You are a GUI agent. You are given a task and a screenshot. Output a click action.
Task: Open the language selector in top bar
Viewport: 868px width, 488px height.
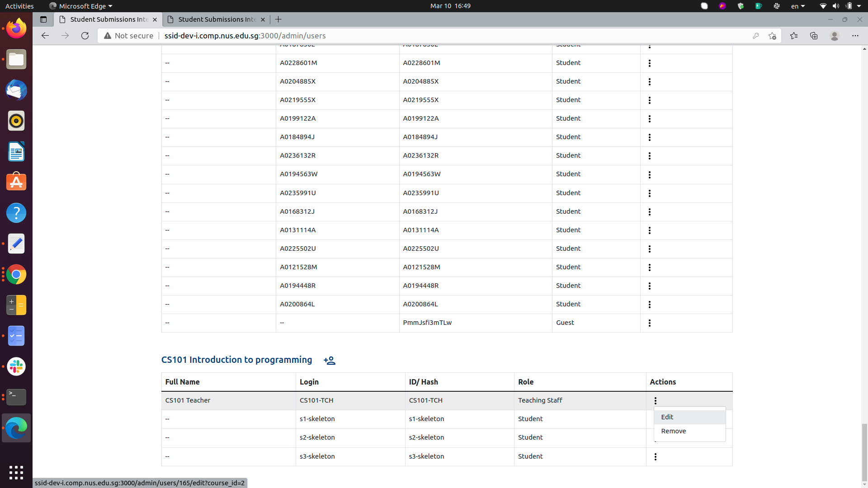797,6
